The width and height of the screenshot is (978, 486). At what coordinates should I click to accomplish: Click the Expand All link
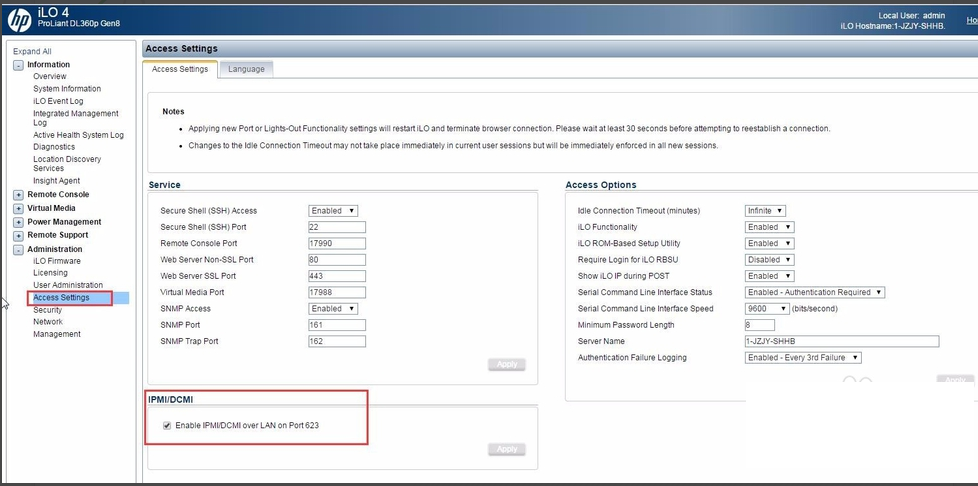click(32, 52)
